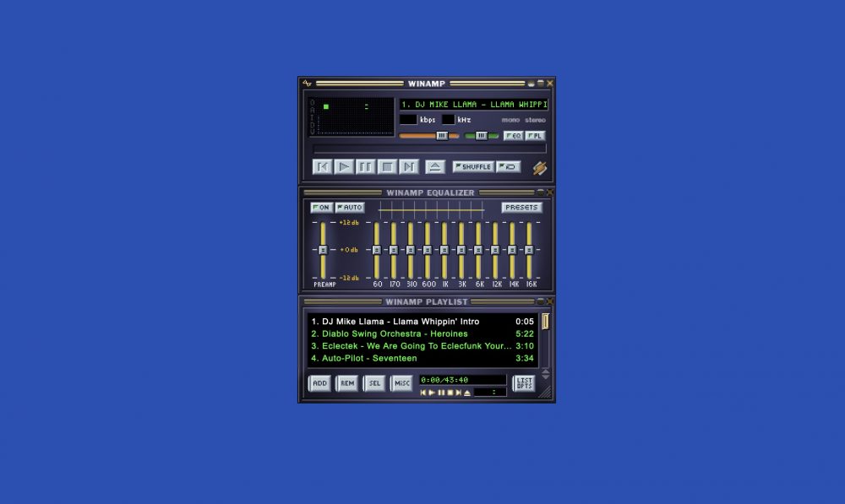Image resolution: width=845 pixels, height=504 pixels.
Task: Turn the equalizer ON button on
Action: click(x=321, y=208)
